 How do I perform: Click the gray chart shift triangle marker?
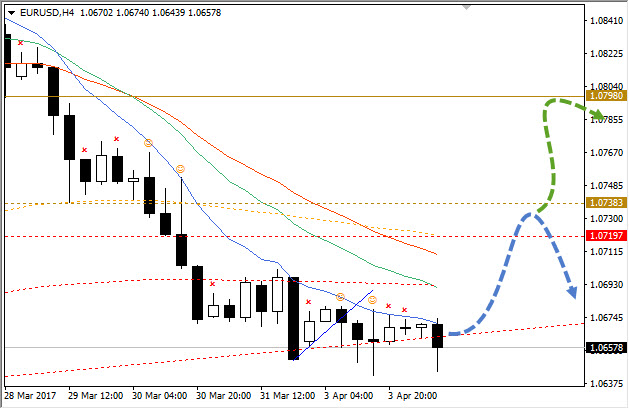pos(466,7)
